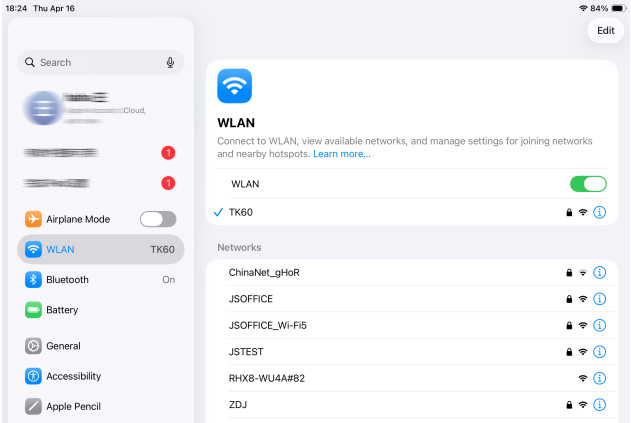Viewport: 631px width, 423px height.
Task: Join the JSOFFICE network
Action: pos(412,299)
